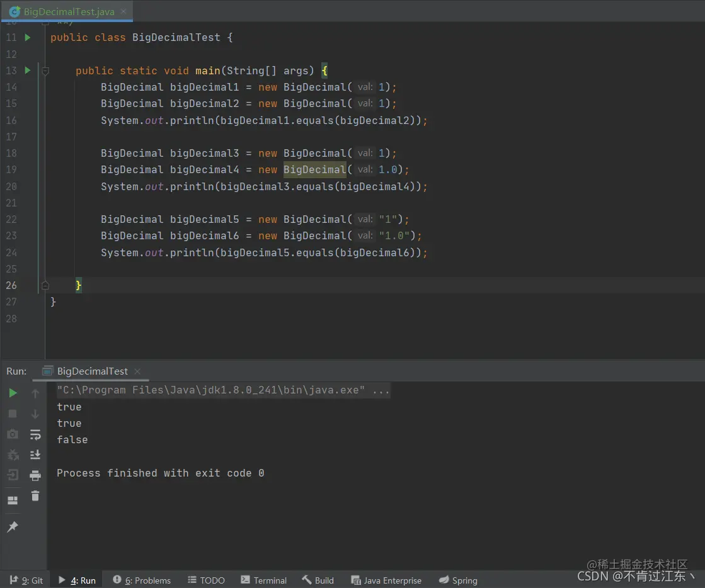Open the TODO tool window
The width and height of the screenshot is (705, 588).
coord(207,580)
